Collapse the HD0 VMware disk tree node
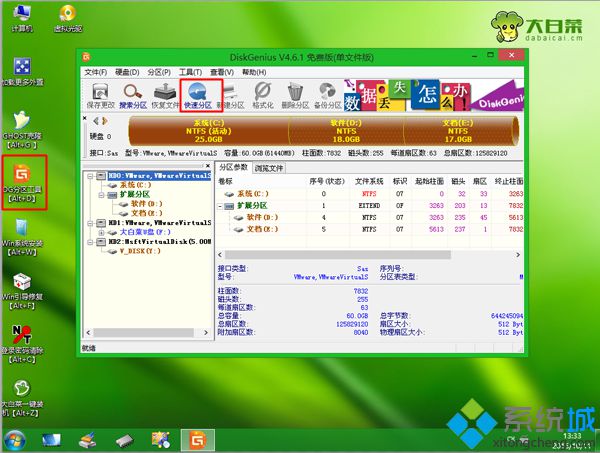This screenshot has width=600, height=453. point(92,176)
